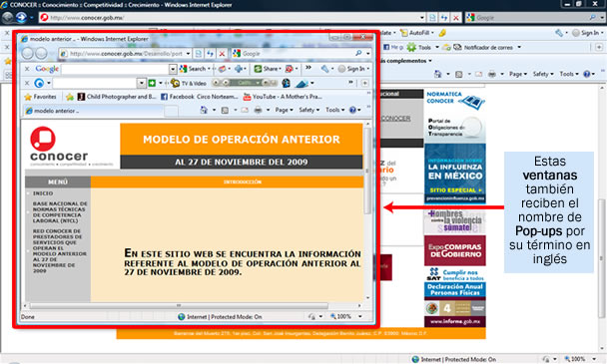
Task: Open Favorites in the popup window
Action: (x=40, y=97)
